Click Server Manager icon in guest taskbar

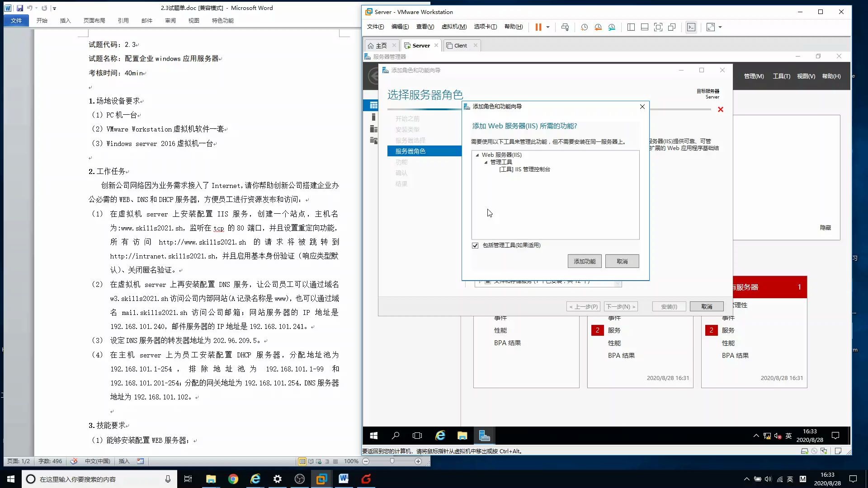[484, 436]
